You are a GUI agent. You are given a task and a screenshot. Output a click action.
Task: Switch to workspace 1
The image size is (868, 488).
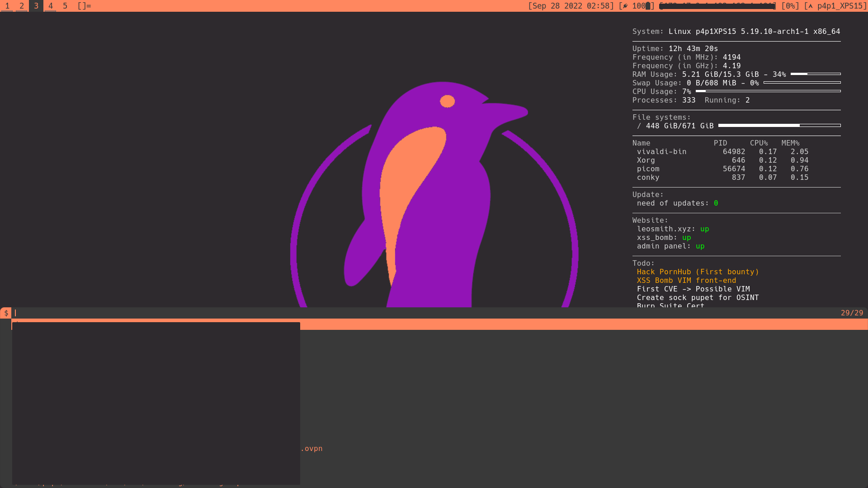tap(7, 6)
